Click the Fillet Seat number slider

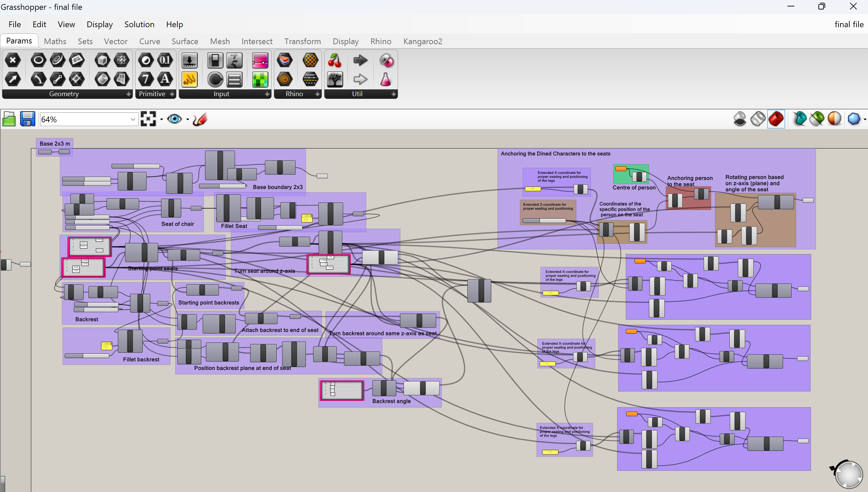click(280, 228)
